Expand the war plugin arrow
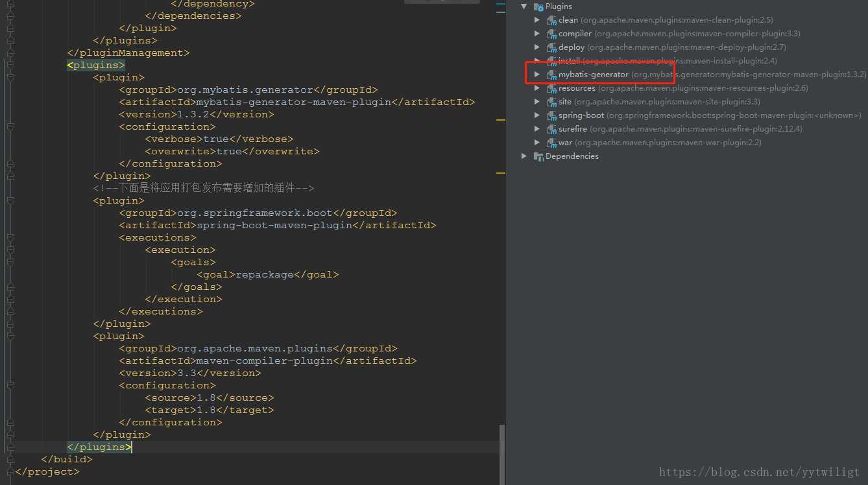The image size is (868, 485). [536, 143]
